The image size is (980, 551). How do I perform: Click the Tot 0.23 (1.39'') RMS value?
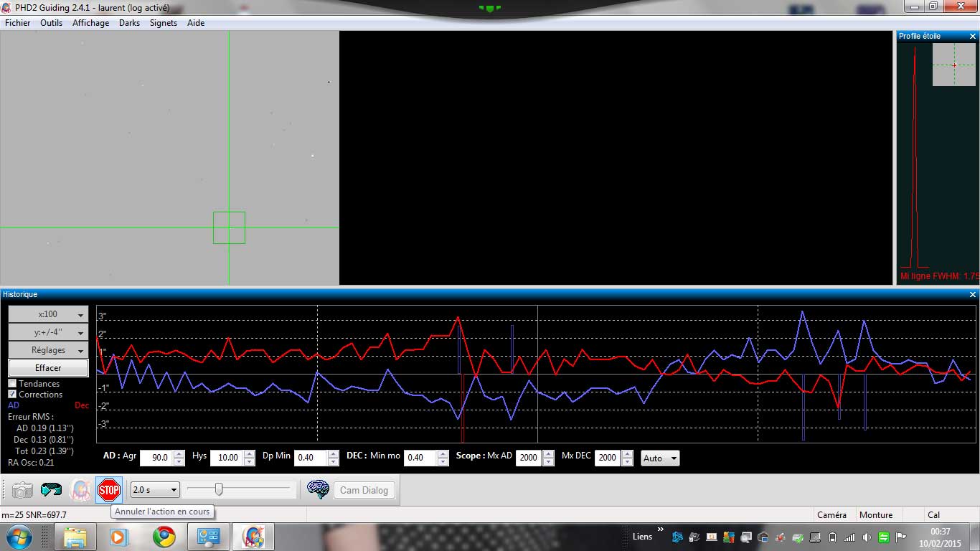(x=44, y=451)
